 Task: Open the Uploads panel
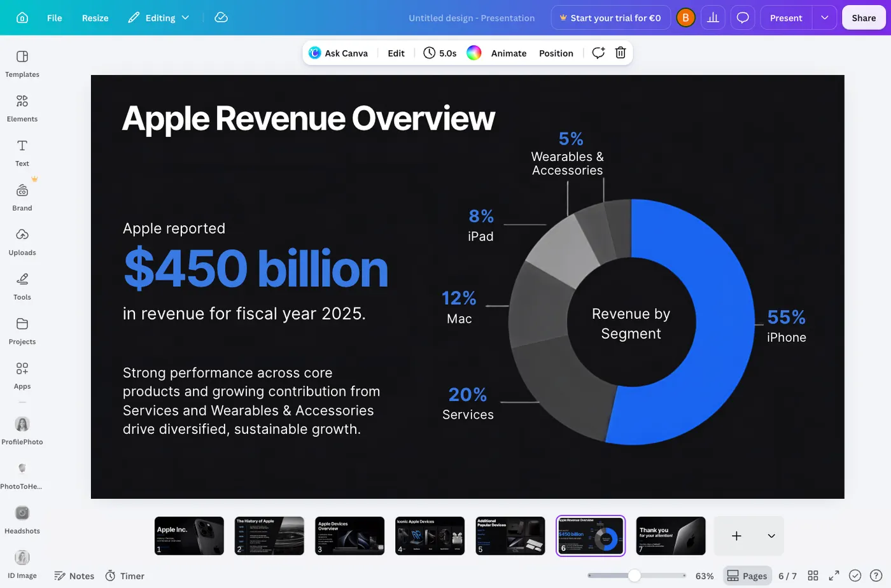22,242
